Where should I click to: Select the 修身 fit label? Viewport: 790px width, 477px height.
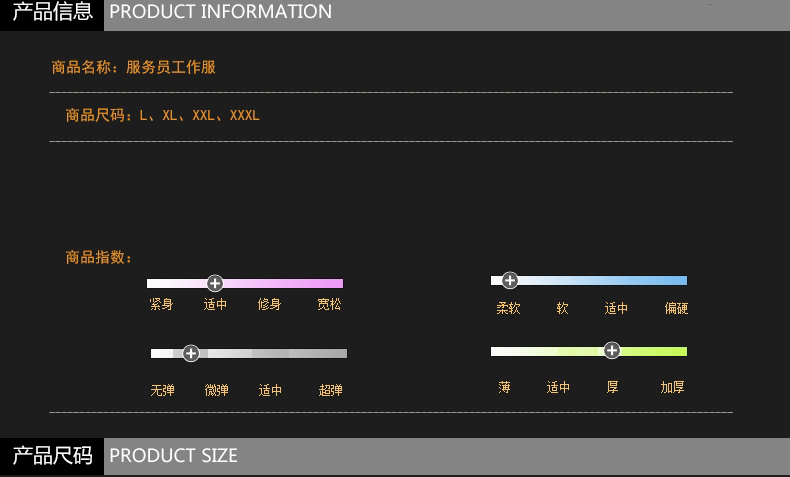coord(269,304)
